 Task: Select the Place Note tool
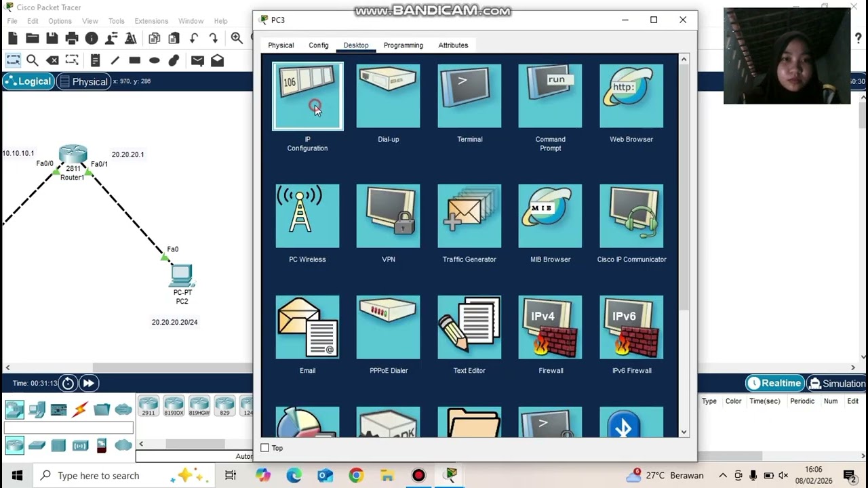coord(95,60)
